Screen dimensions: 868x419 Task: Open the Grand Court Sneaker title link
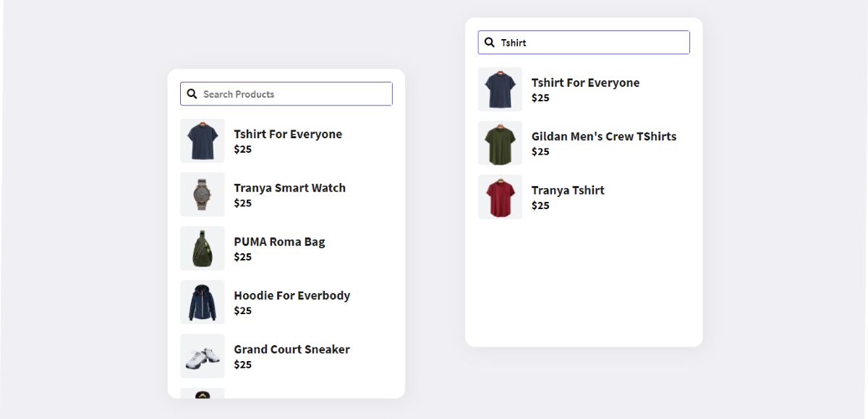click(292, 349)
